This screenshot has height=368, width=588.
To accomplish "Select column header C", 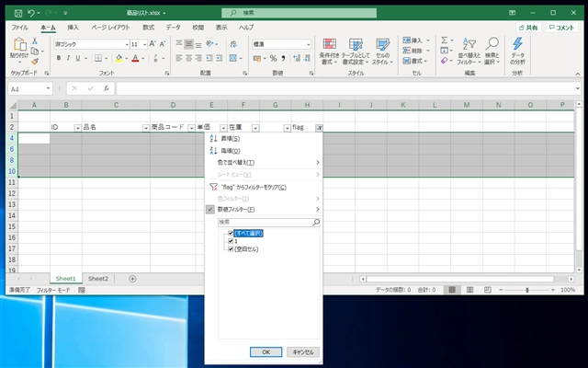I will pos(116,105).
